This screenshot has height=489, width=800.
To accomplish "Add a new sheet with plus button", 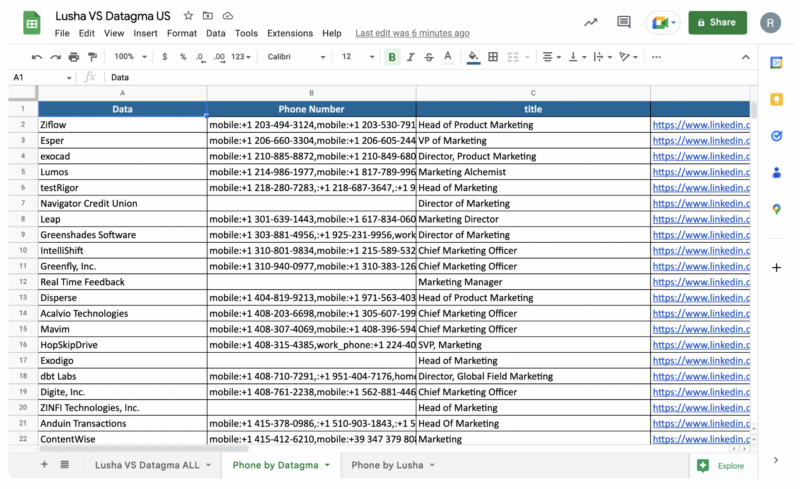I will [44, 464].
